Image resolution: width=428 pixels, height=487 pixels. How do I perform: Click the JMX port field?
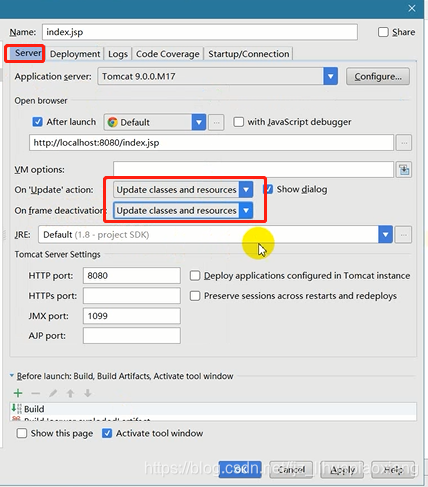click(132, 316)
